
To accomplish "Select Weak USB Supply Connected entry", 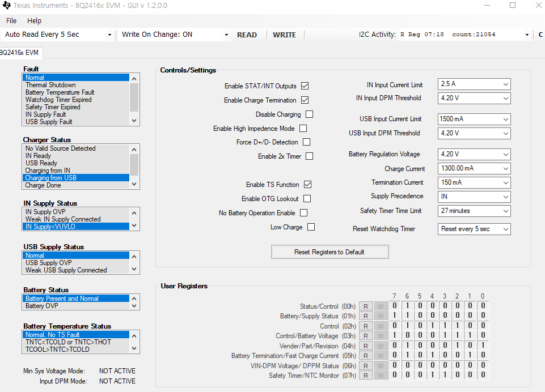I will click(76, 270).
